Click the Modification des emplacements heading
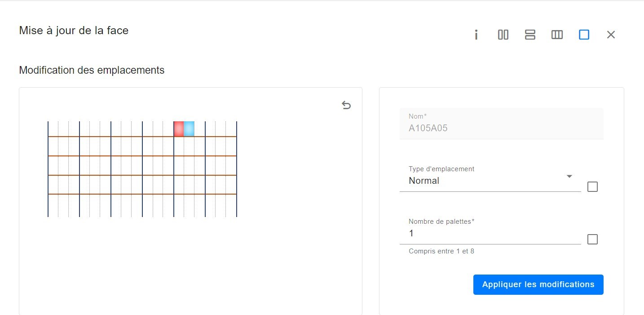644x315 pixels. (x=92, y=70)
